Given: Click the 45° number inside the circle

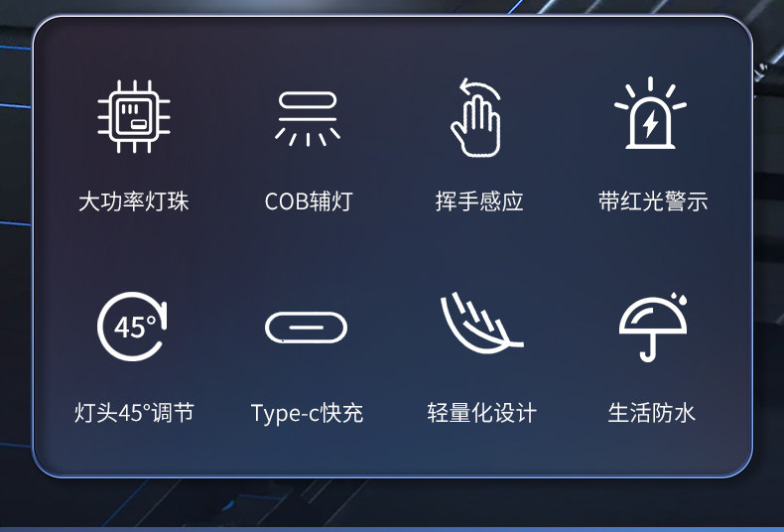Looking at the screenshot, I should tap(135, 328).
